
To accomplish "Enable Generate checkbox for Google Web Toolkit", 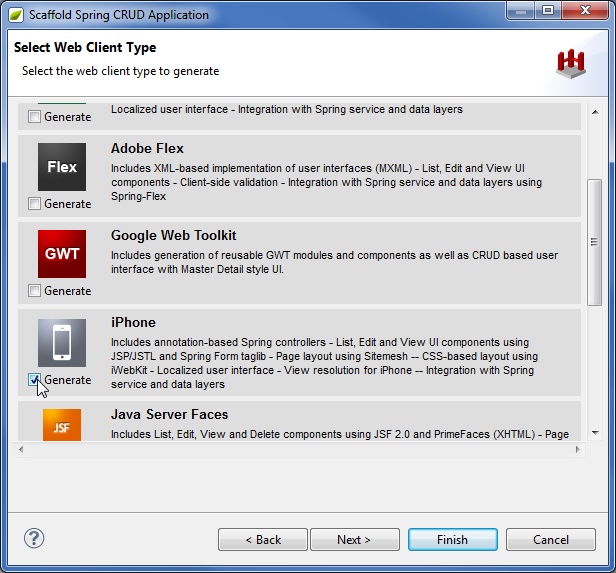I will [x=34, y=291].
